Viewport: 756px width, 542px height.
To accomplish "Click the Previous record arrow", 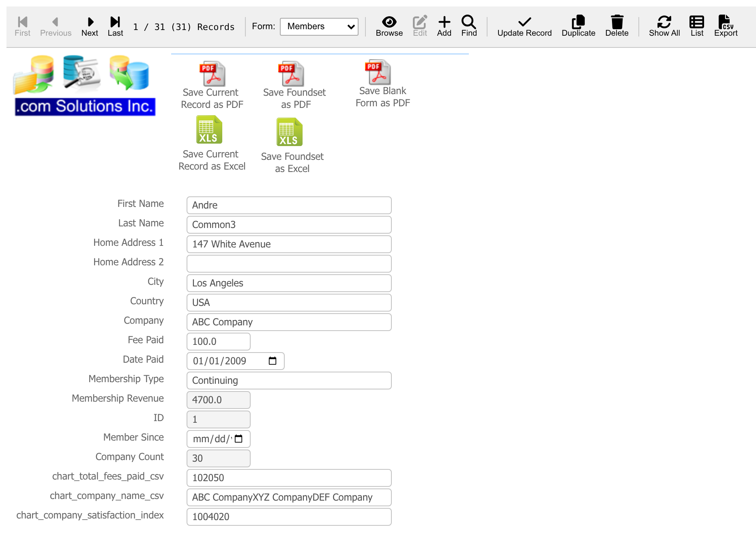I will [x=56, y=26].
